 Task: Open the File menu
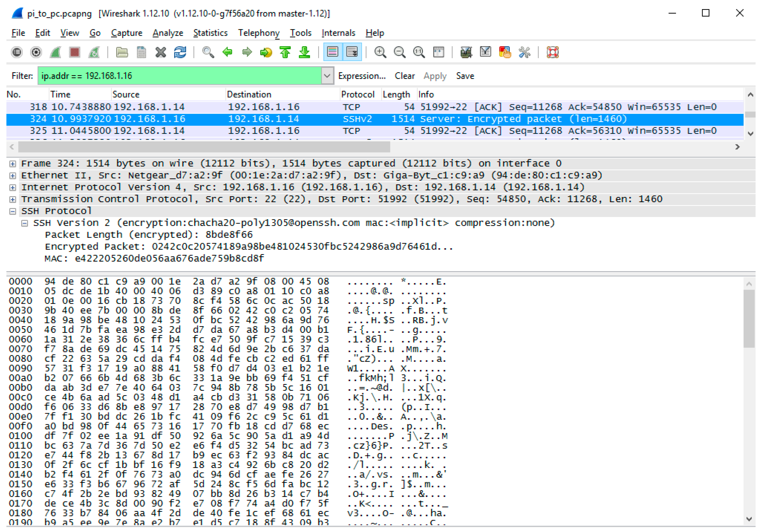18,33
